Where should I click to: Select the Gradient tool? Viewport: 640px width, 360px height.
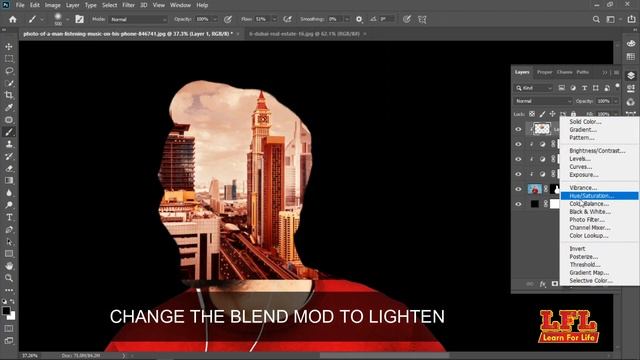[x=9, y=180]
